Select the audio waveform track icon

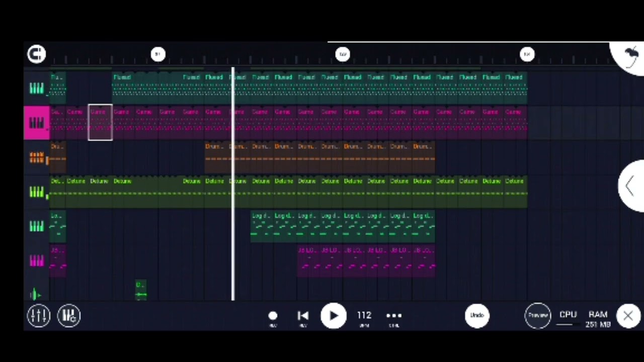pyautogui.click(x=36, y=294)
